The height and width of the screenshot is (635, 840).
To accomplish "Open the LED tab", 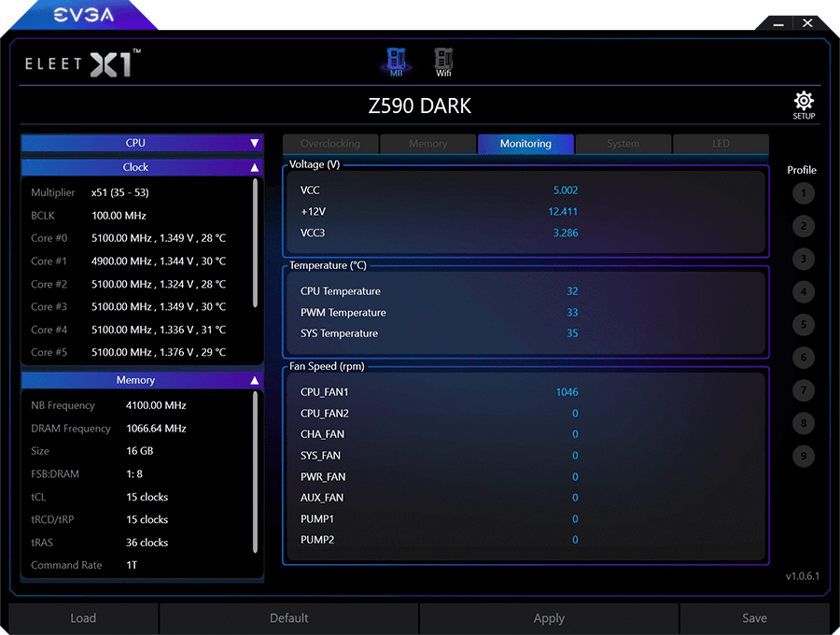I will pos(721,144).
